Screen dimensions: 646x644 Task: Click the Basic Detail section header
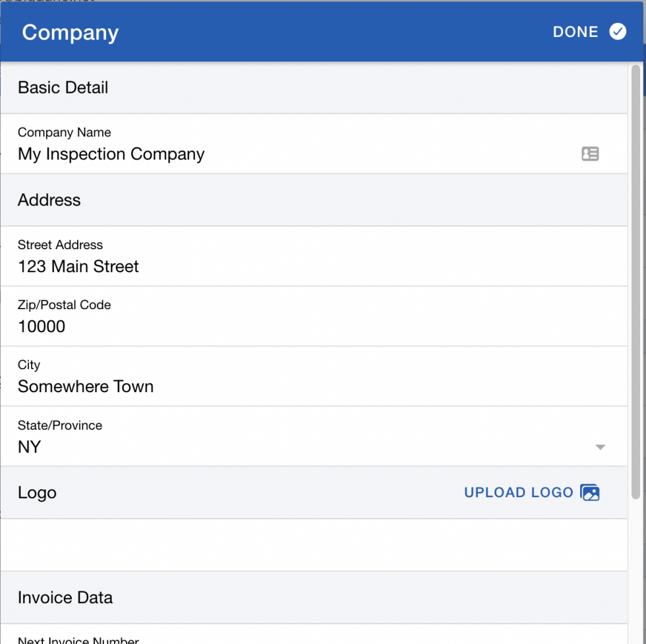63,87
